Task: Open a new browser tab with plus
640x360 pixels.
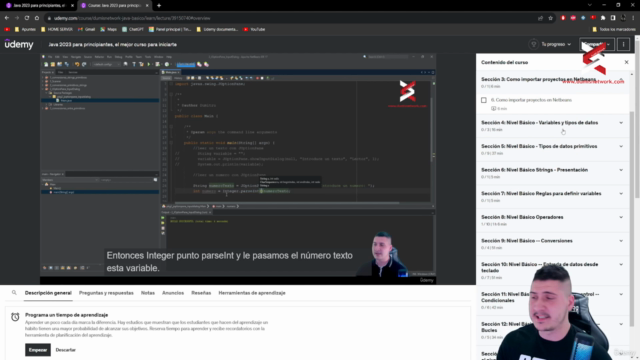Action: (x=159, y=5)
